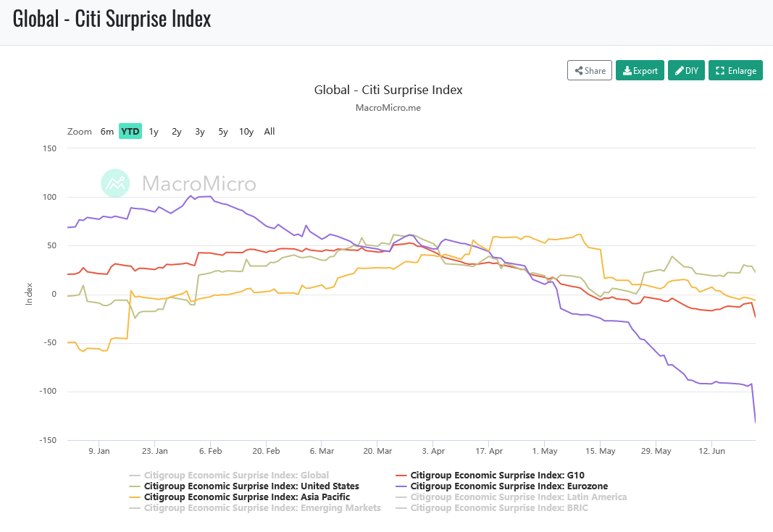Switch zoom to 2y
The height and width of the screenshot is (532, 773).
click(x=177, y=132)
